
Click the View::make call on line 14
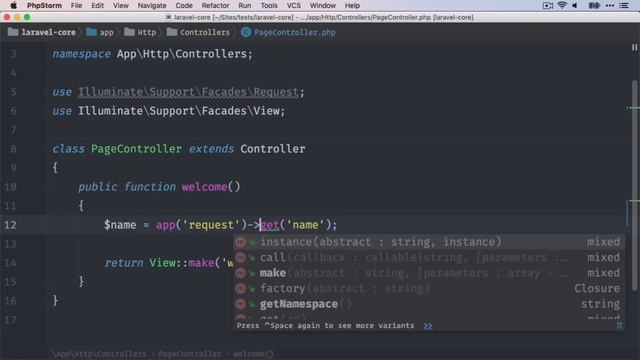182,263
